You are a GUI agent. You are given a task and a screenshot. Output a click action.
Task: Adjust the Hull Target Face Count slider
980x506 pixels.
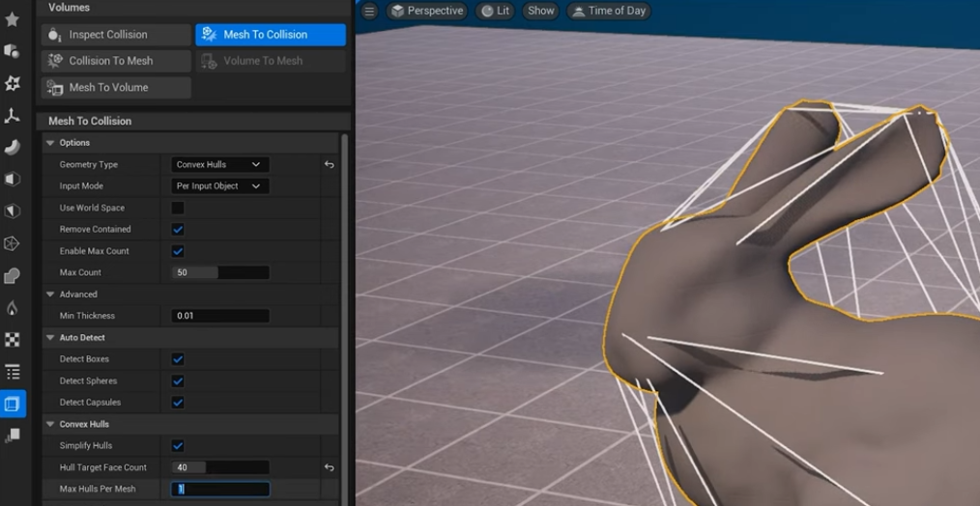click(220, 467)
